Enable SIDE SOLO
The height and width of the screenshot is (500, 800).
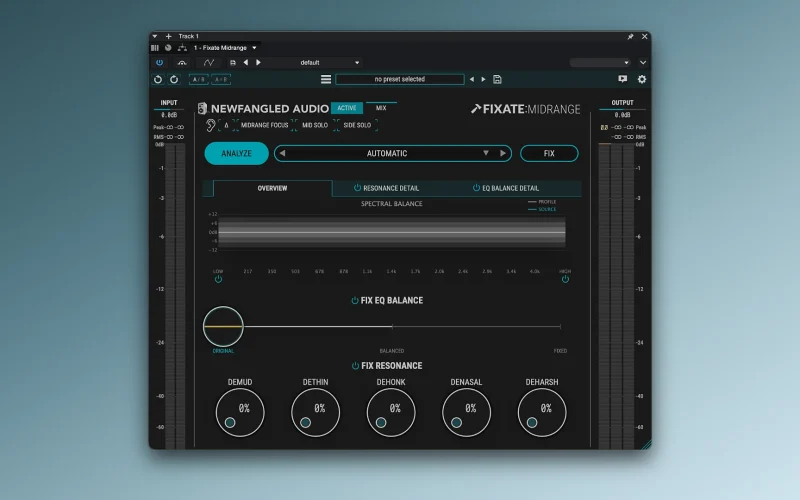[357, 125]
